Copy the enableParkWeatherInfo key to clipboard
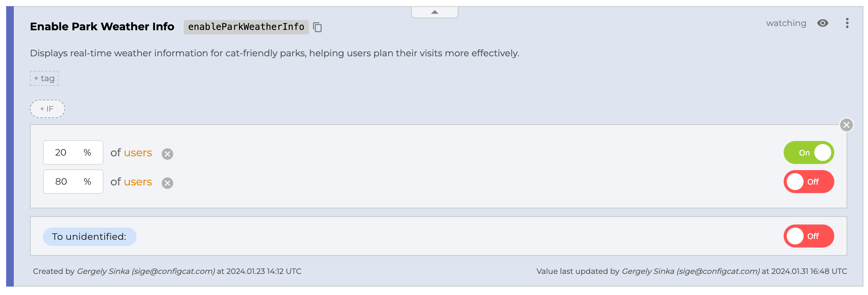Image resolution: width=868 pixels, height=295 pixels. 317,27
